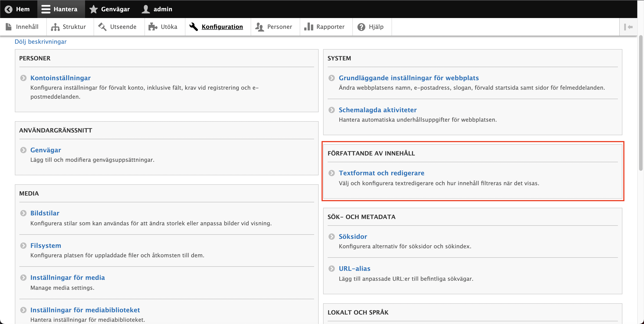Click the LOKALT OCH SPRÅK heading
The height and width of the screenshot is (324, 644).
[x=358, y=313]
